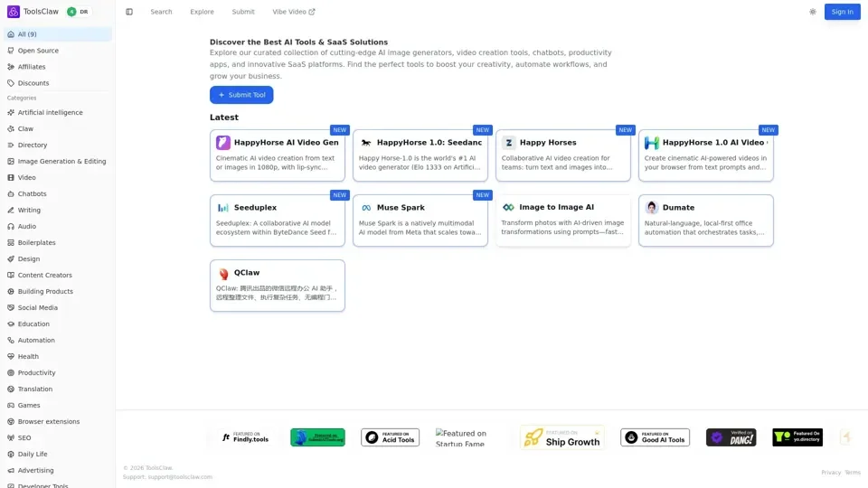868x488 pixels.
Task: Click the Health heart icon
Action: 11,357
